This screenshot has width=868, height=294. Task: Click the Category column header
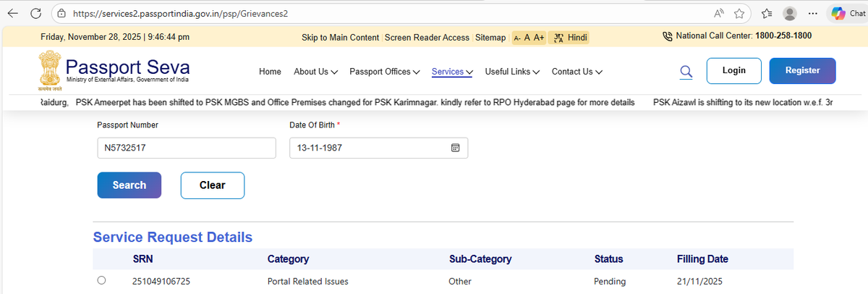[288, 259]
